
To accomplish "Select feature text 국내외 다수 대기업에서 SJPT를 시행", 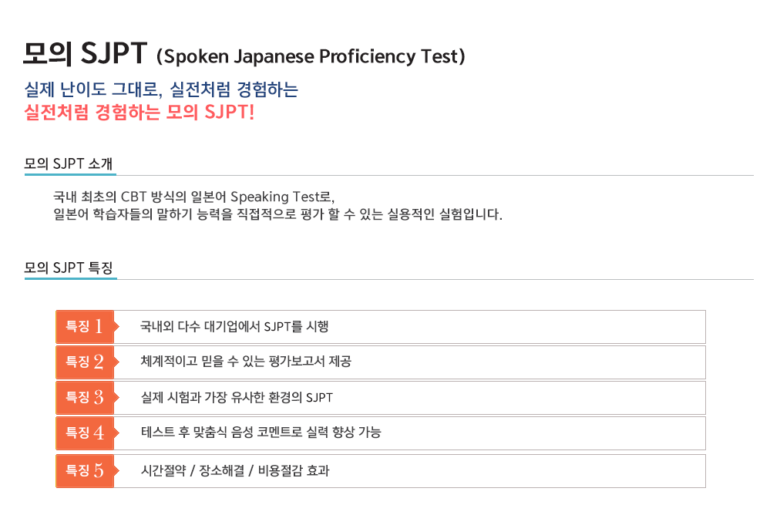I will 234,327.
